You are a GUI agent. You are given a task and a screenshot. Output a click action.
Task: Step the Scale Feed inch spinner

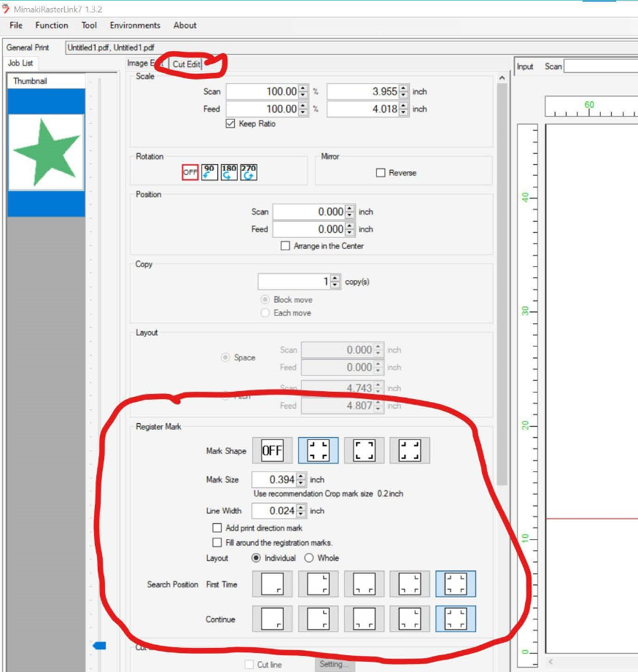[x=404, y=109]
